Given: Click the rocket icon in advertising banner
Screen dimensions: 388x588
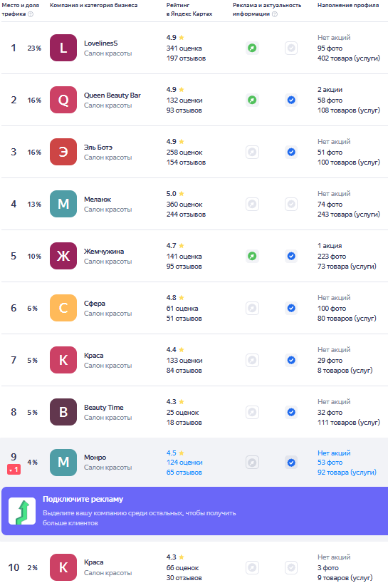Looking at the screenshot, I should 22,511.
